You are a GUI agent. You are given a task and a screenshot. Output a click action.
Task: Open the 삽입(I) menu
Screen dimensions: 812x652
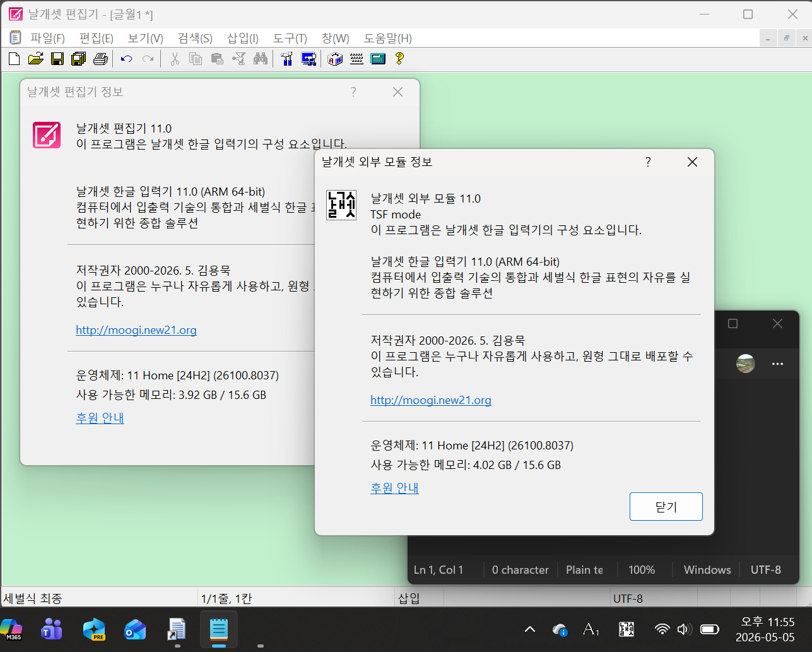[x=243, y=39]
